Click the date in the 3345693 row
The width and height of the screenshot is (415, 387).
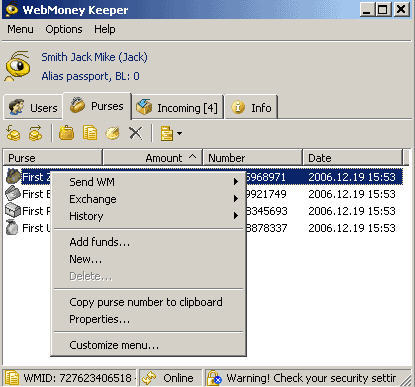click(352, 211)
